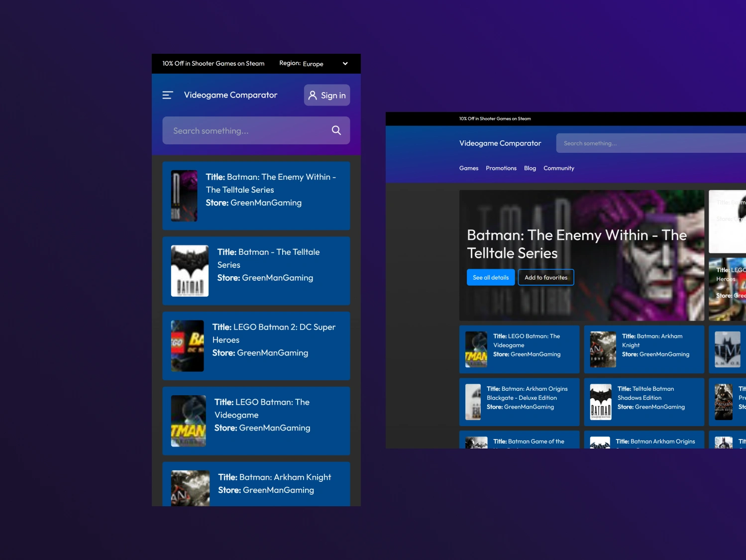Viewport: 746px width, 560px height.
Task: Open LEGO Batman 2: DC Super Heroes cover
Action: [x=188, y=346]
